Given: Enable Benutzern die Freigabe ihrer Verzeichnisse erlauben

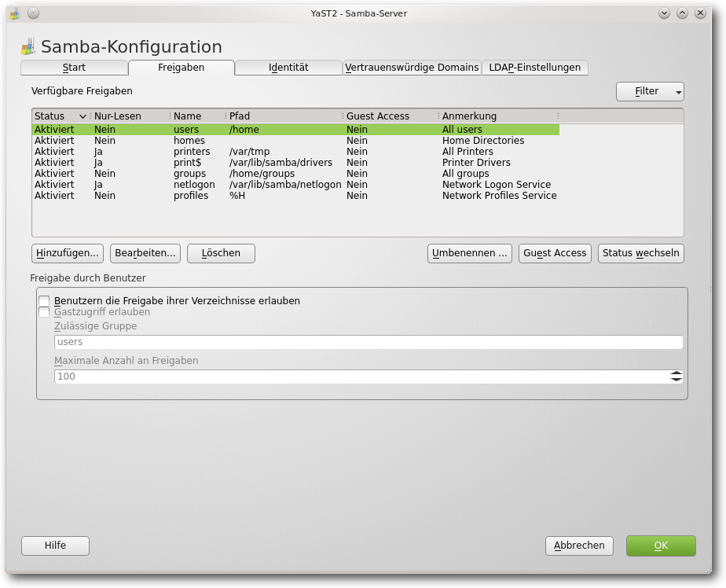Looking at the screenshot, I should pos(44,301).
